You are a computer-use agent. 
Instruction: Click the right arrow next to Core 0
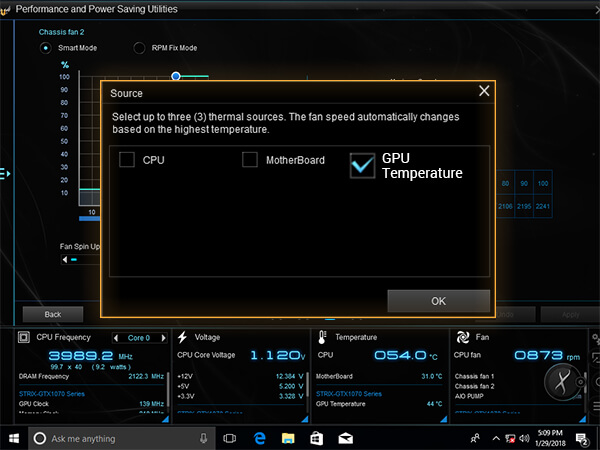163,338
